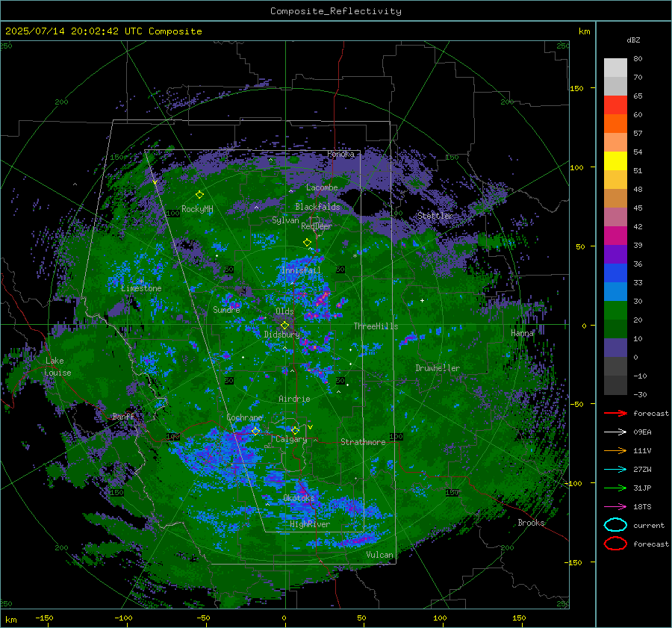Click the Strathmore label
The width and height of the screenshot is (672, 628).
[x=363, y=442]
